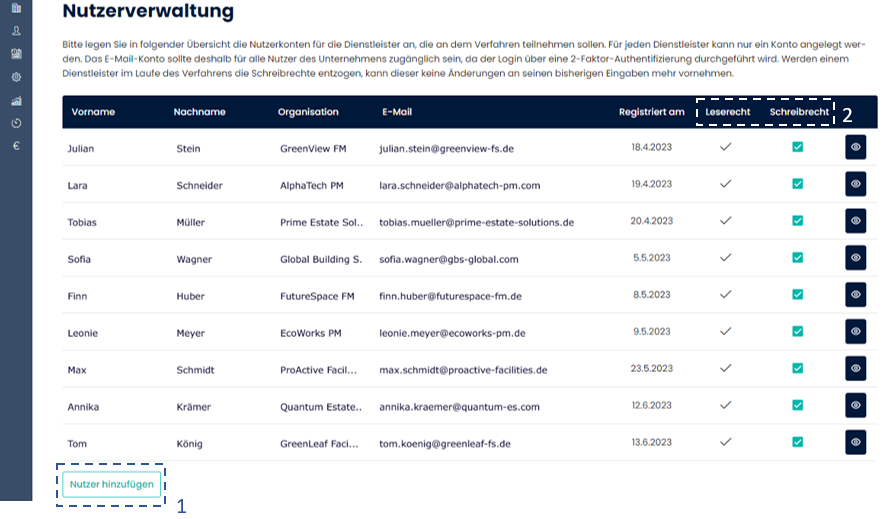Open the user profile icon in the sidebar
This screenshot has height=519, width=889.
(16, 31)
